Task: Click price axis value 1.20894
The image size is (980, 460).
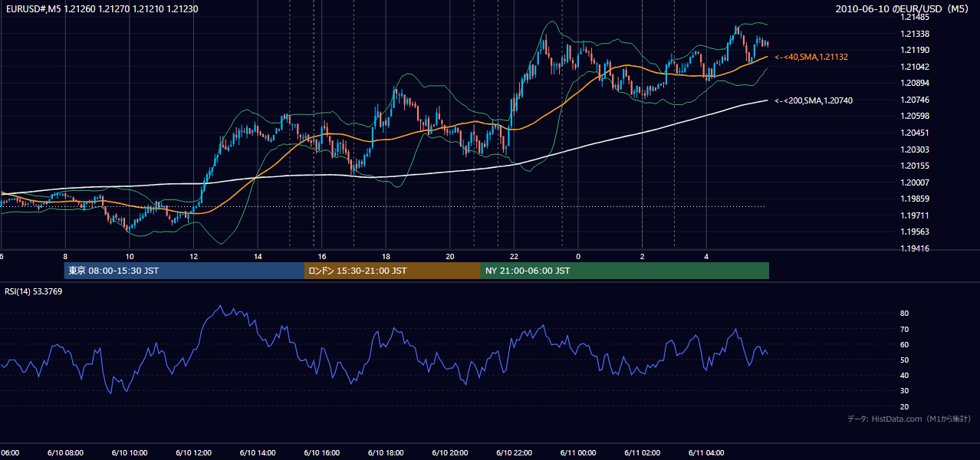Action: click(915, 83)
